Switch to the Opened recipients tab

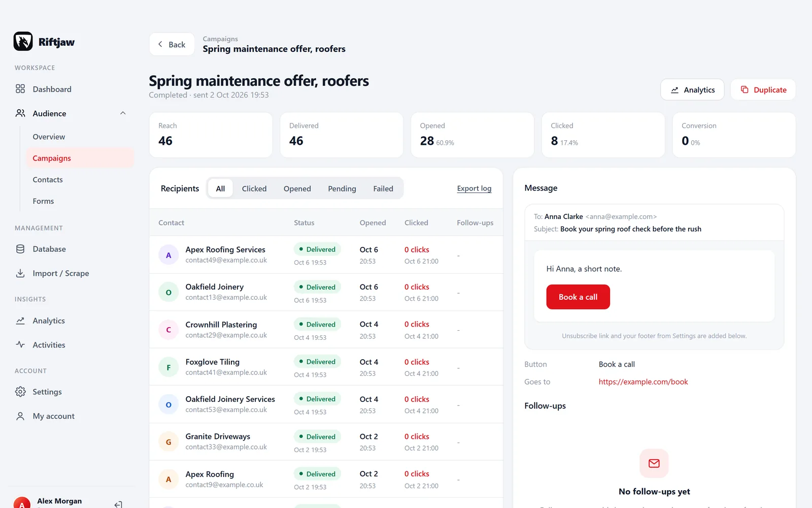tap(297, 188)
